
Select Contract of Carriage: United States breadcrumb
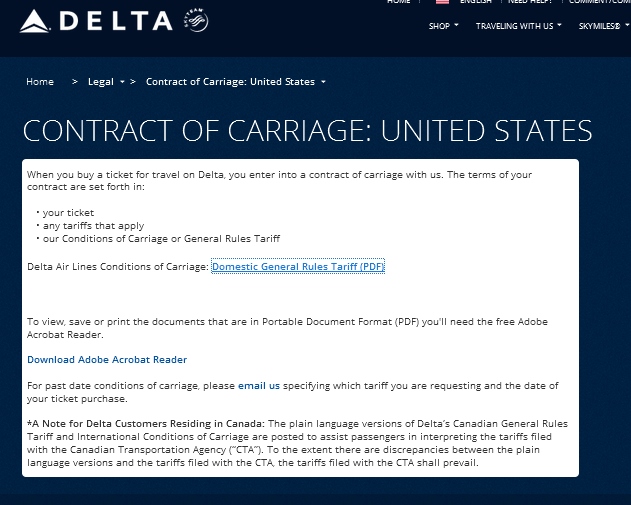230,82
